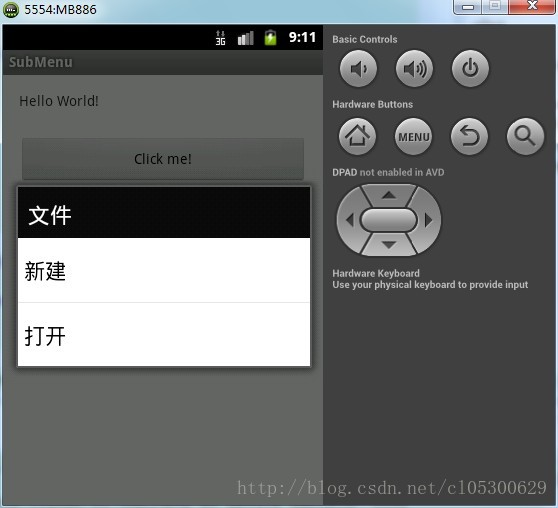Viewport: 558px width, 508px height.
Task: Click the emulator power button
Action: coord(470,68)
